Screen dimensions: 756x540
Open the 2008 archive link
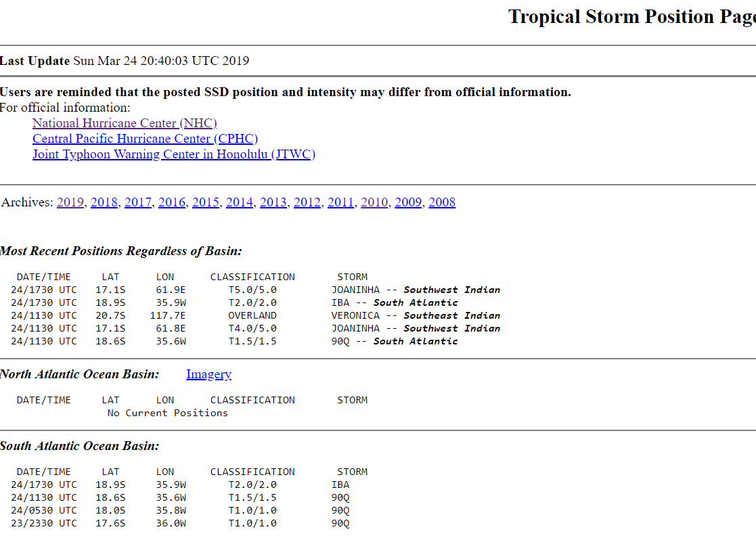coord(442,202)
